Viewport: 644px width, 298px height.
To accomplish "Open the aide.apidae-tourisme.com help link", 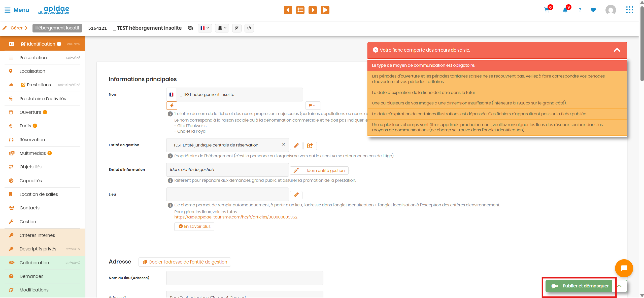I will [x=236, y=217].
